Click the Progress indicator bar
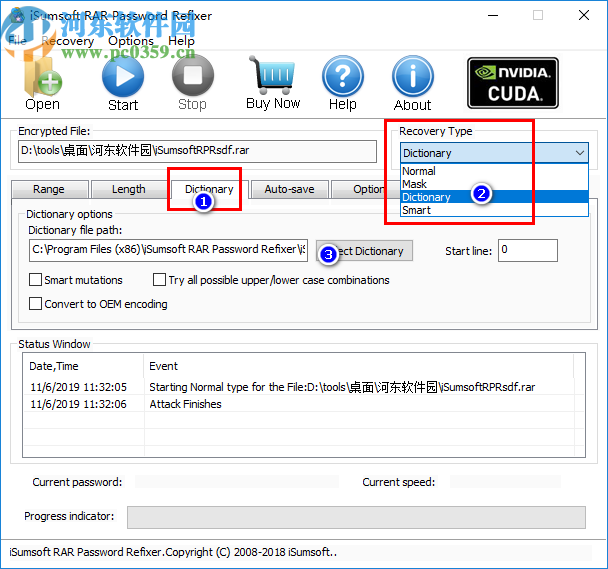608x569 pixels. 356,517
